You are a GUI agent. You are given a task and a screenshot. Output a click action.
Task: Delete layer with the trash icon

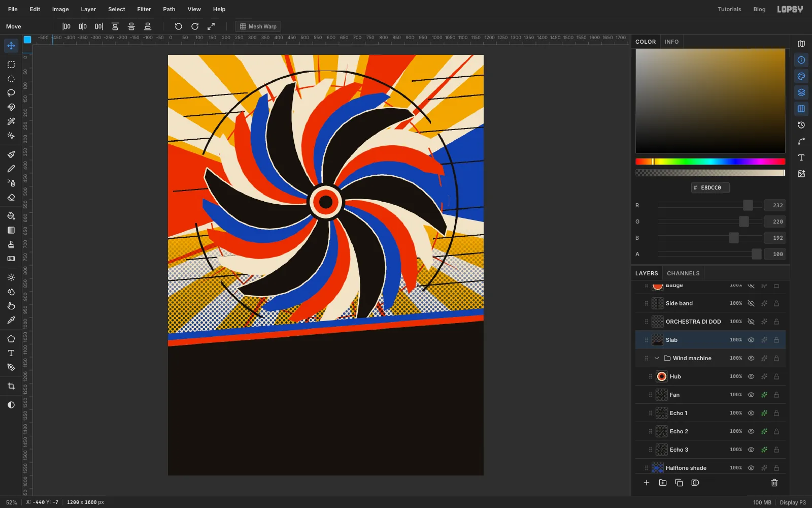tap(774, 483)
